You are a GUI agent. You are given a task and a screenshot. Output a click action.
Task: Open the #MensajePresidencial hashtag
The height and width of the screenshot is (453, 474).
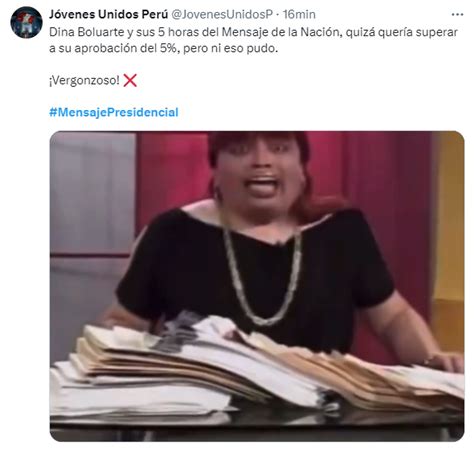tap(114, 112)
